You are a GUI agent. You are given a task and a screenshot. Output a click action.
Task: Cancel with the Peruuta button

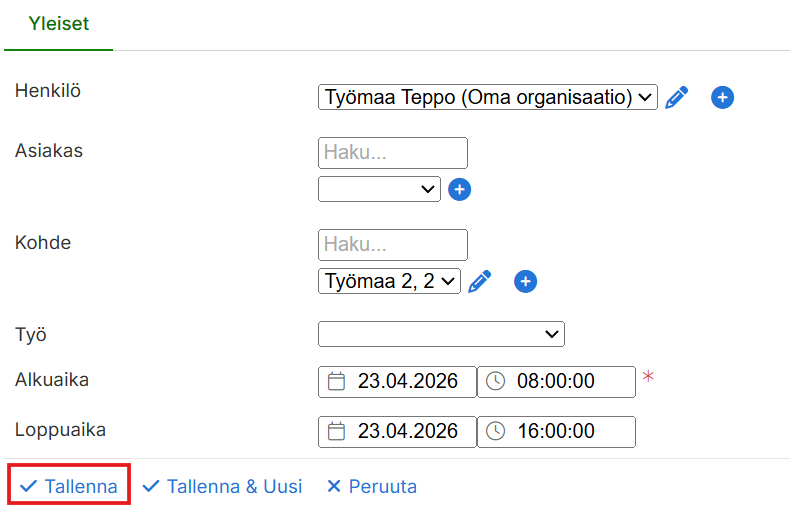coord(371,487)
